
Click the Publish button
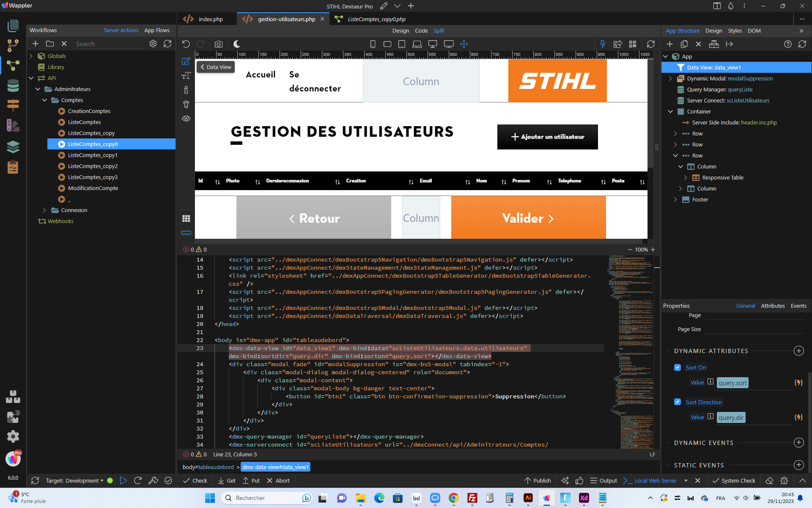[538, 480]
